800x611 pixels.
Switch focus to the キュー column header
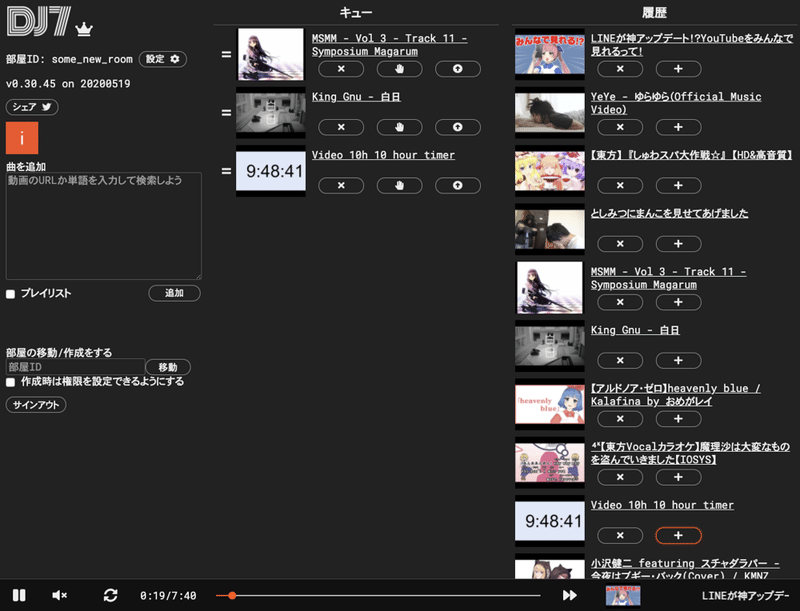coord(356,13)
